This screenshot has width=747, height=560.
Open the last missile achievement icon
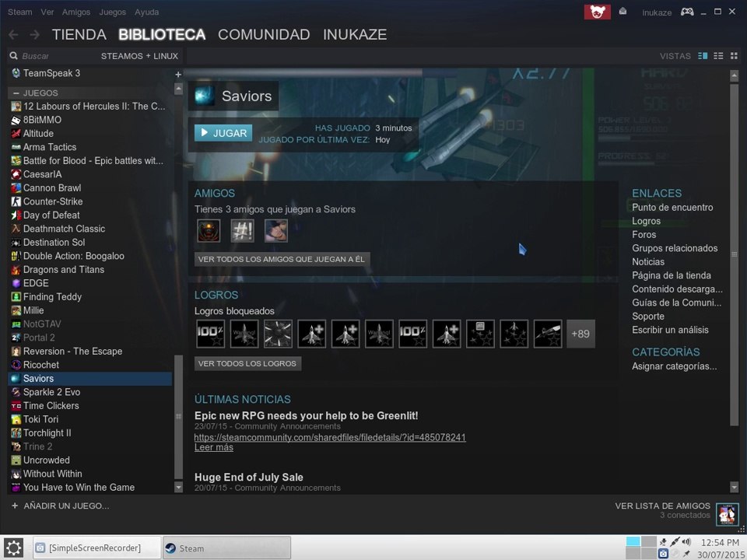[548, 334]
